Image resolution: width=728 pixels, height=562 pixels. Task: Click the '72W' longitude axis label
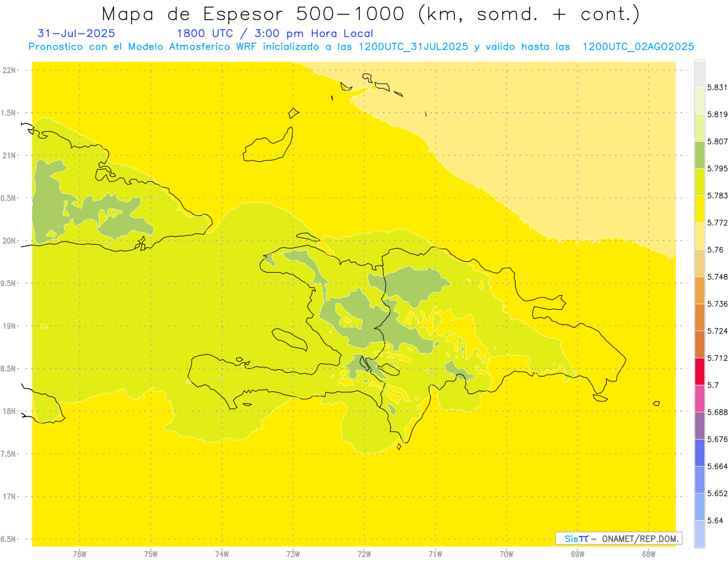364,555
